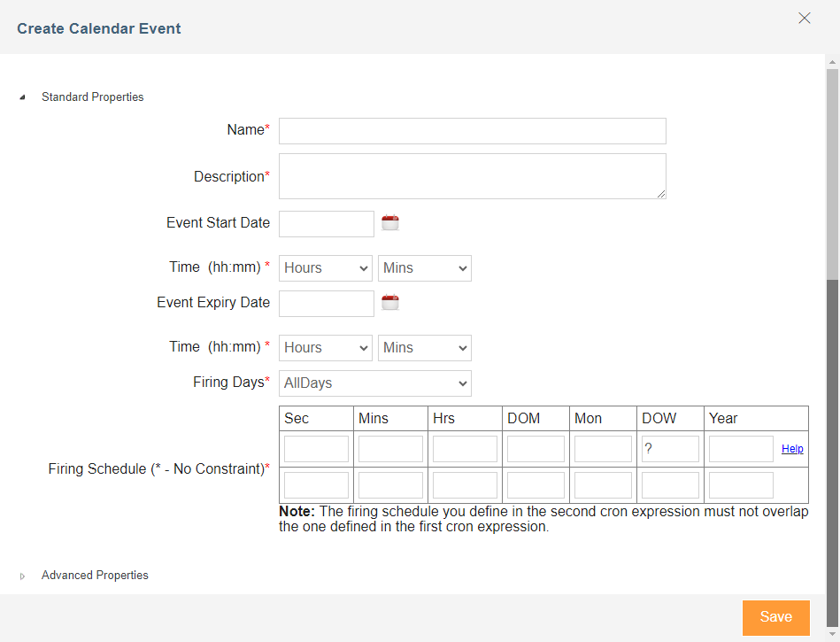
Task: Click the Save button
Action: click(x=775, y=617)
